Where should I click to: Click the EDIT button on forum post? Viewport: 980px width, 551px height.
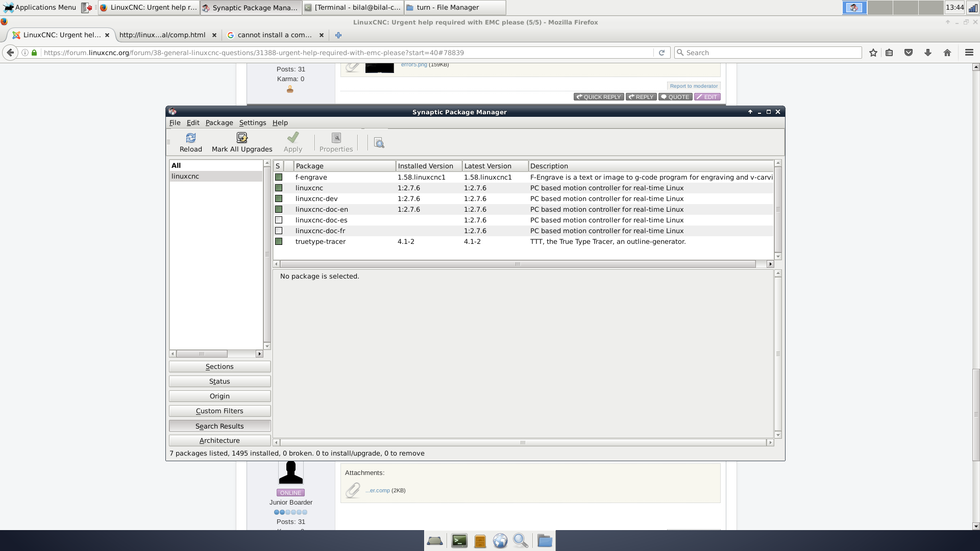tap(707, 97)
